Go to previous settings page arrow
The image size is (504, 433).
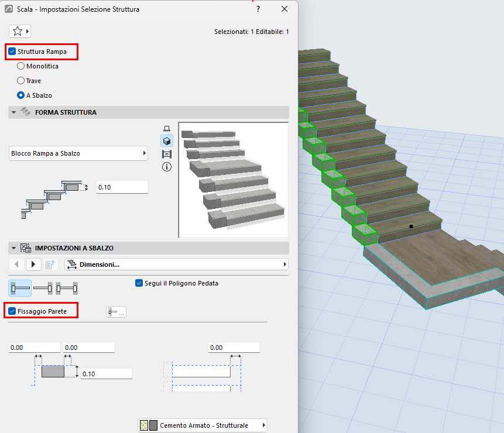coord(17,264)
